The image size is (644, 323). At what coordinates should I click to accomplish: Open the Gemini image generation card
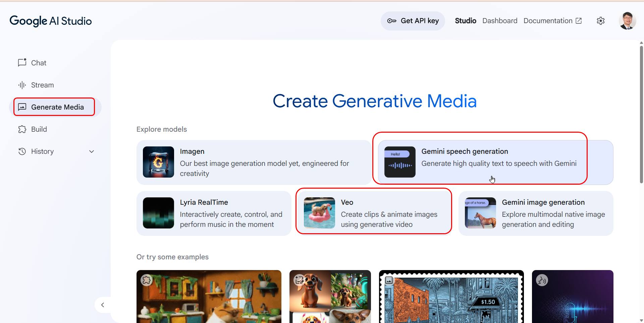pos(536,213)
